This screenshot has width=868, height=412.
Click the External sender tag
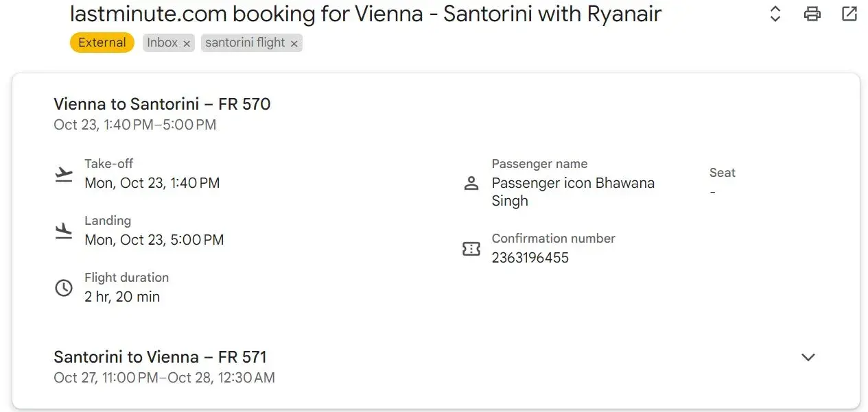point(102,43)
